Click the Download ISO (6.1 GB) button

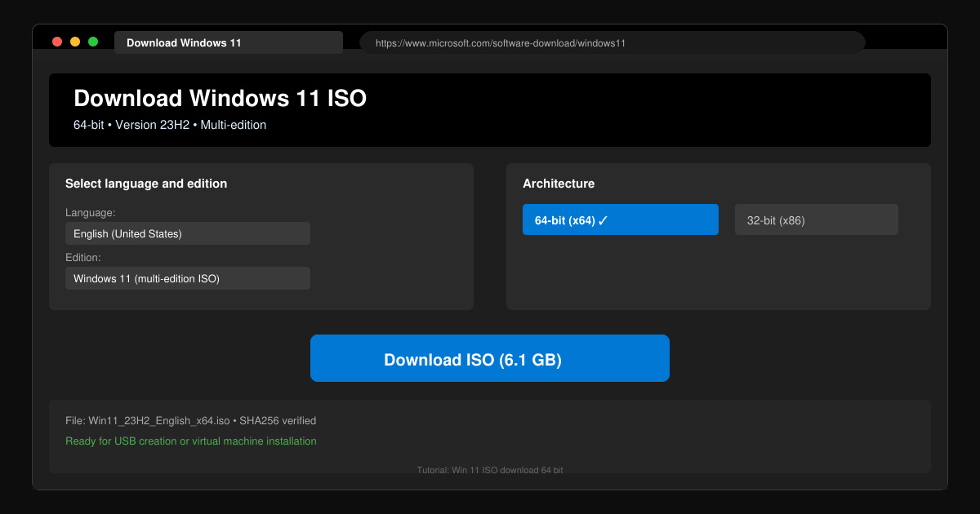(490, 358)
